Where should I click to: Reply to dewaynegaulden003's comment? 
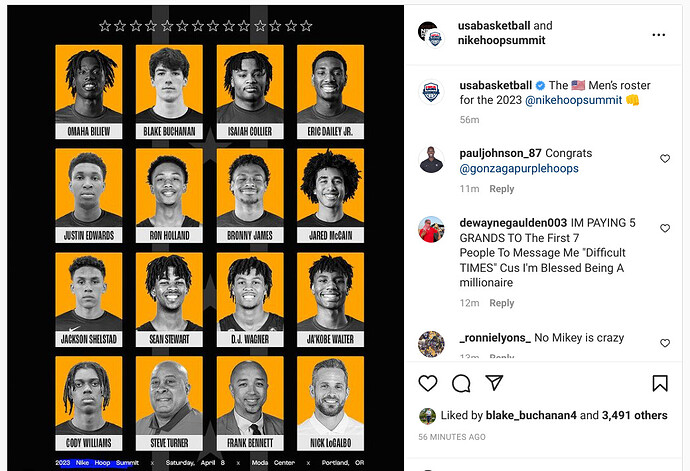click(502, 303)
